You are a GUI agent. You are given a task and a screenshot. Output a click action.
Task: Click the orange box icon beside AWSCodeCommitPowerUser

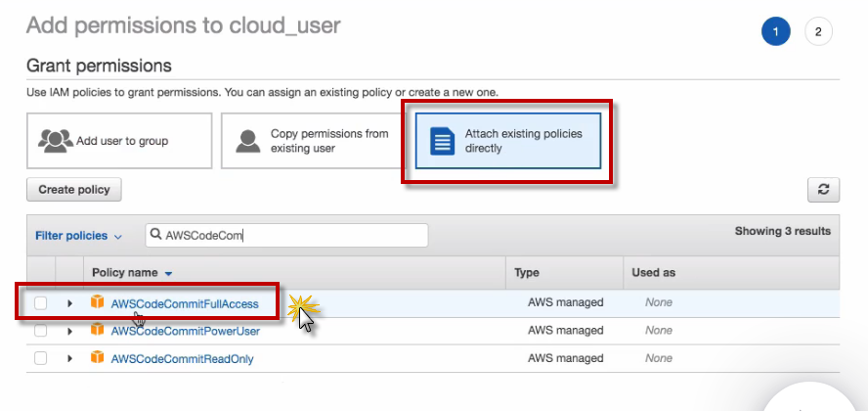[97, 331]
